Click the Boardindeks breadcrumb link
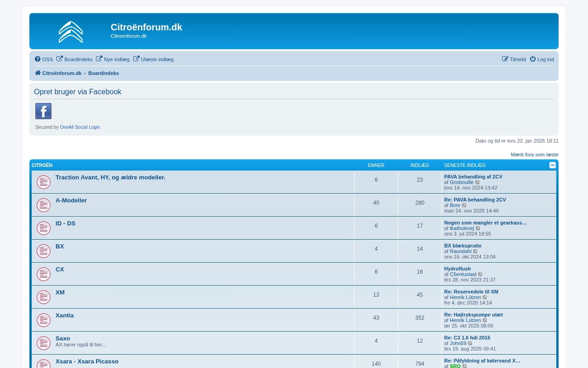Image resolution: width=588 pixels, height=368 pixels. pos(103,73)
